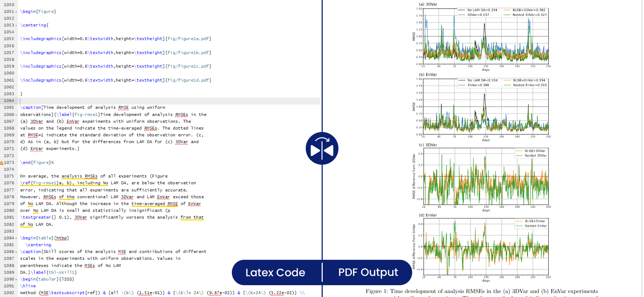Collapse the \begin{figure} block at line 1051

pos(16,12)
